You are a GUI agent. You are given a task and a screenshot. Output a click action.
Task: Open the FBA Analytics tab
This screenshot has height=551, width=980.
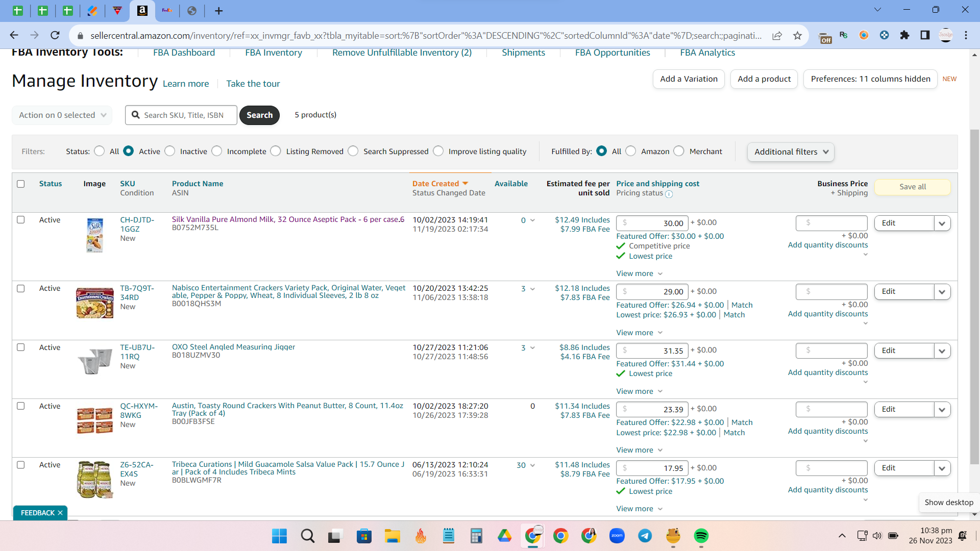click(x=707, y=53)
